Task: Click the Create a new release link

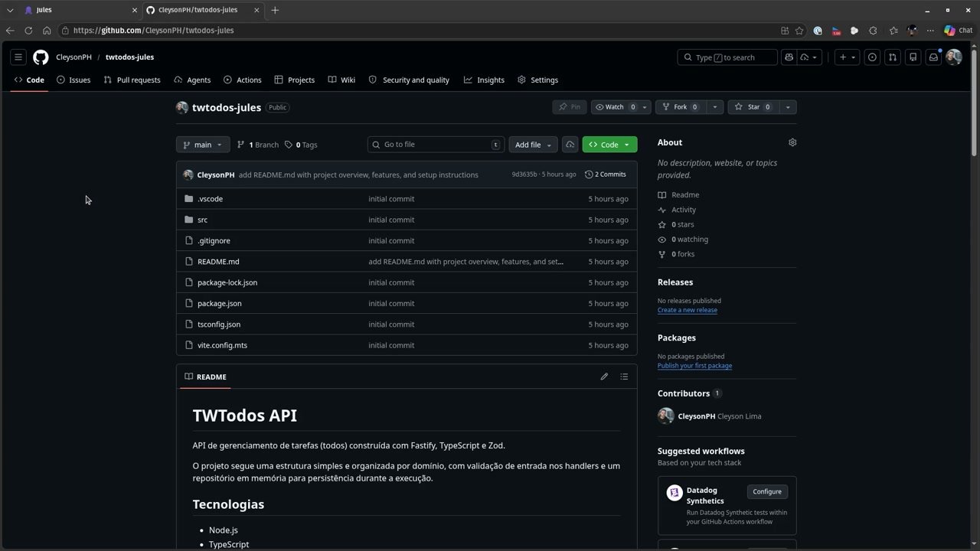Action: (x=688, y=310)
